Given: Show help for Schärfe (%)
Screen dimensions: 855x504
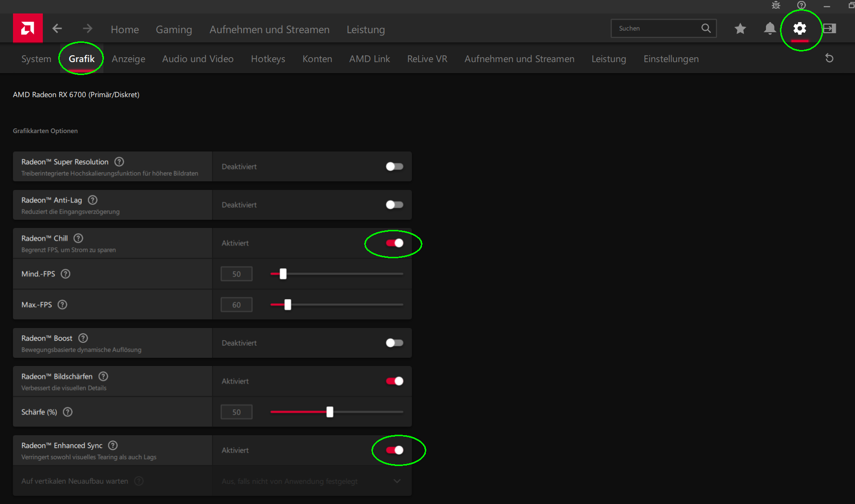Looking at the screenshot, I should click(68, 412).
